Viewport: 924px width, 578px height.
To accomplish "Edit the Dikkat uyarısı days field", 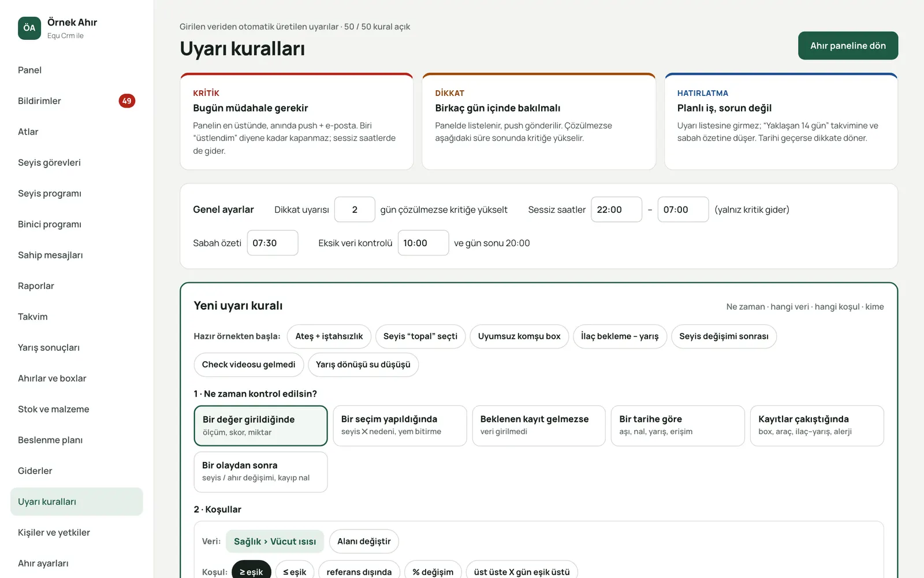I will point(355,209).
